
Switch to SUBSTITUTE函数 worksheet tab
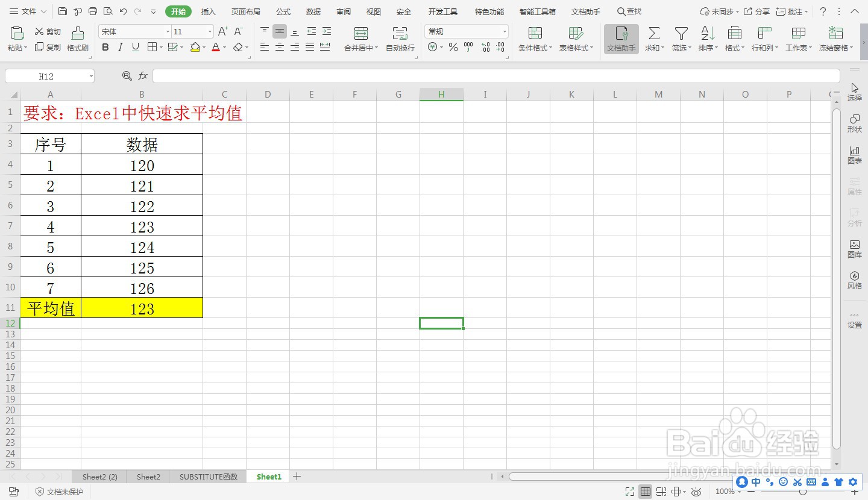coord(209,477)
